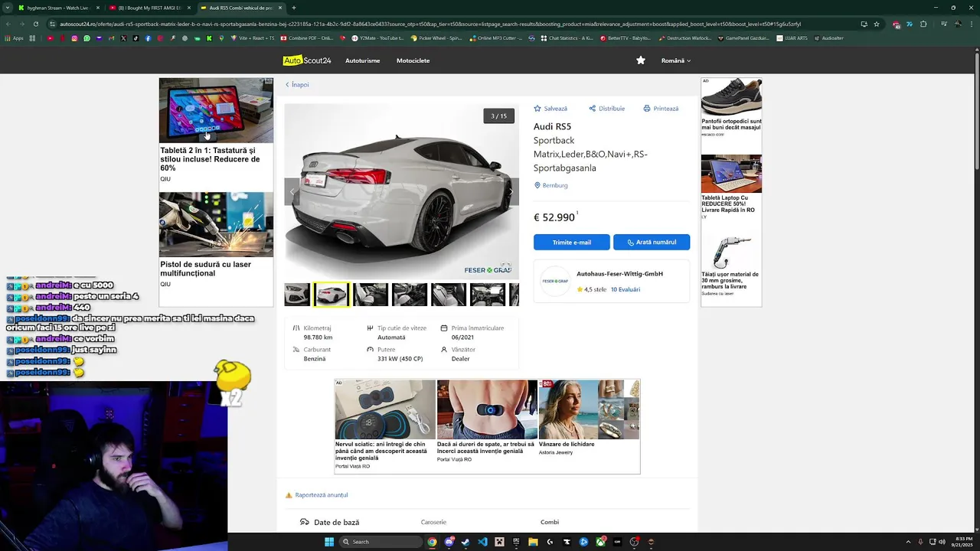Click the address bar URL

point(430,24)
